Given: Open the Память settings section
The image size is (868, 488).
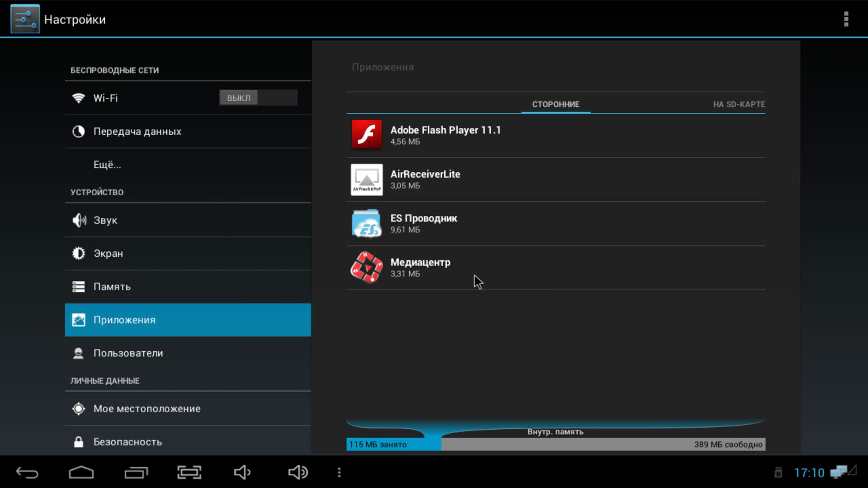Looking at the screenshot, I should [x=112, y=287].
